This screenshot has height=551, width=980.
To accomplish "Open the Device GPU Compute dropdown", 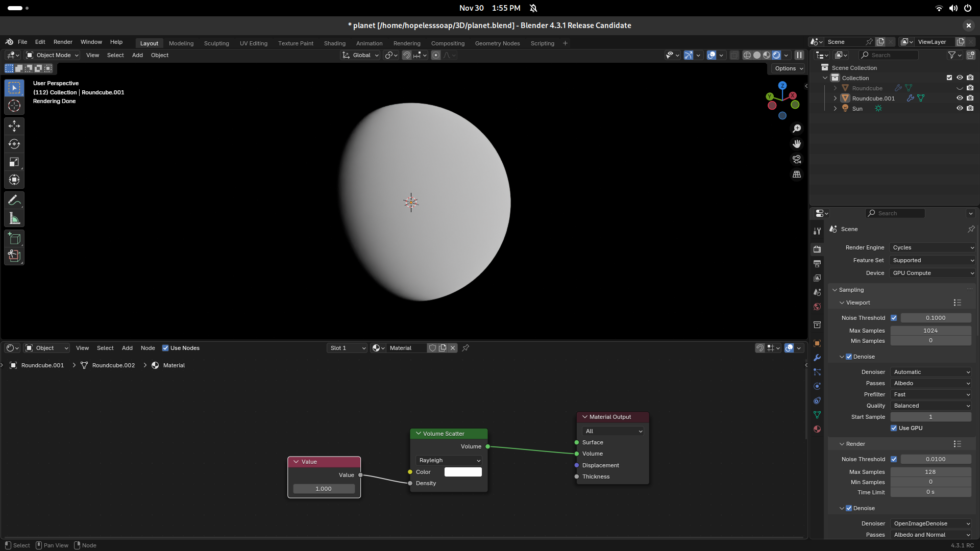I will (x=933, y=273).
